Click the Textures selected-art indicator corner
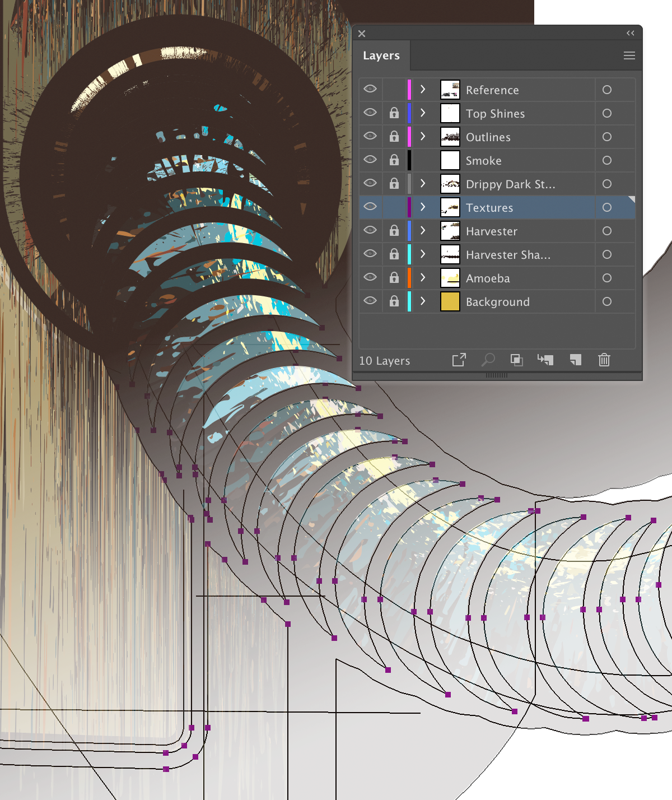Screen dimensions: 672x800 pos(632,199)
